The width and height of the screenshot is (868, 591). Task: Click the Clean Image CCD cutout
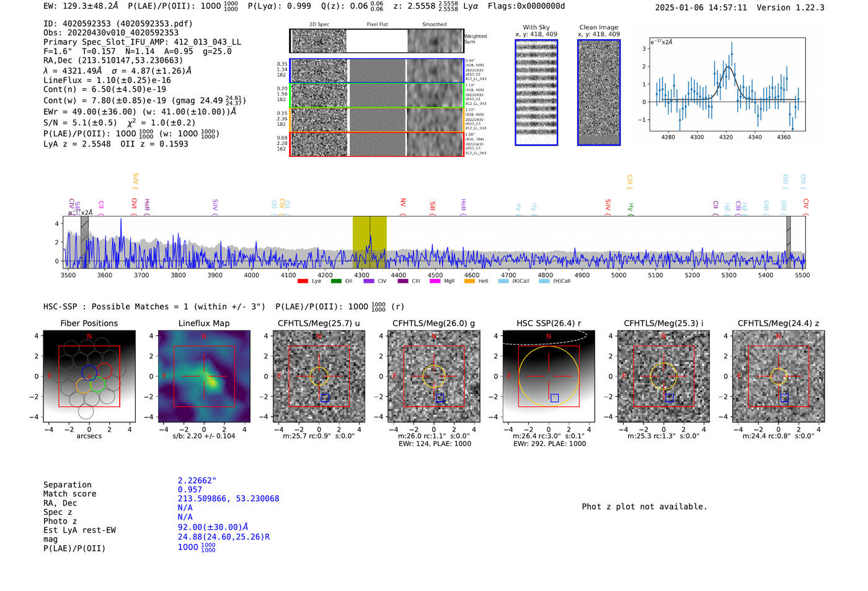coord(599,92)
